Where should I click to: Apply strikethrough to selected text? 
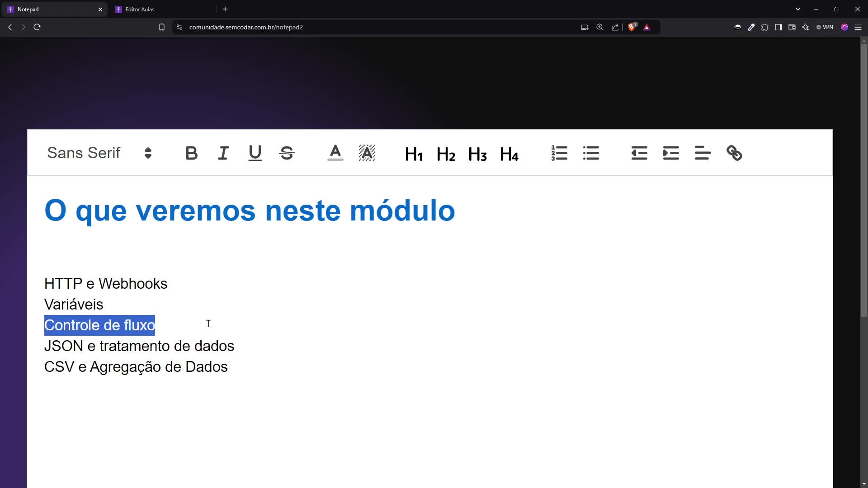pyautogui.click(x=287, y=153)
